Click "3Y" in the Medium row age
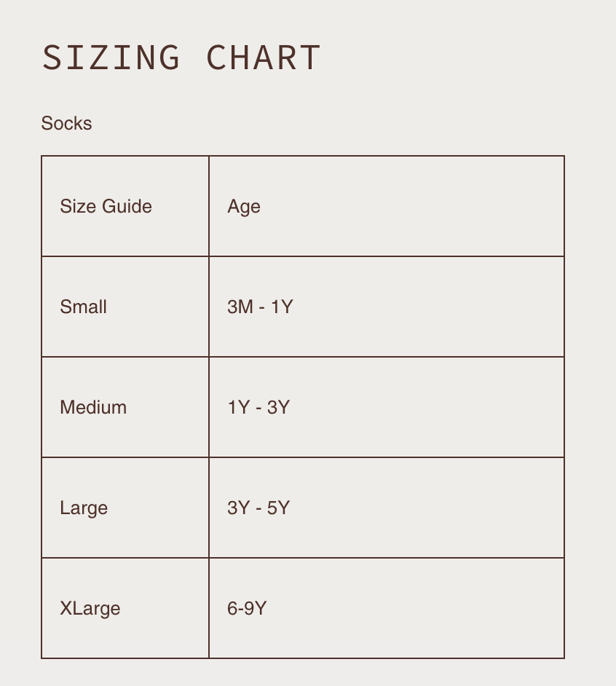This screenshot has height=686, width=616. pyautogui.click(x=278, y=408)
